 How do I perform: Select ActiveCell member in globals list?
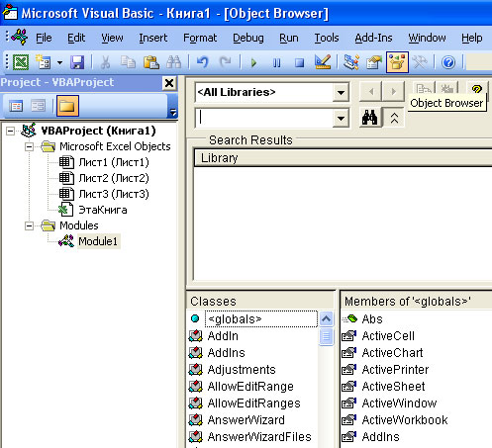388,336
